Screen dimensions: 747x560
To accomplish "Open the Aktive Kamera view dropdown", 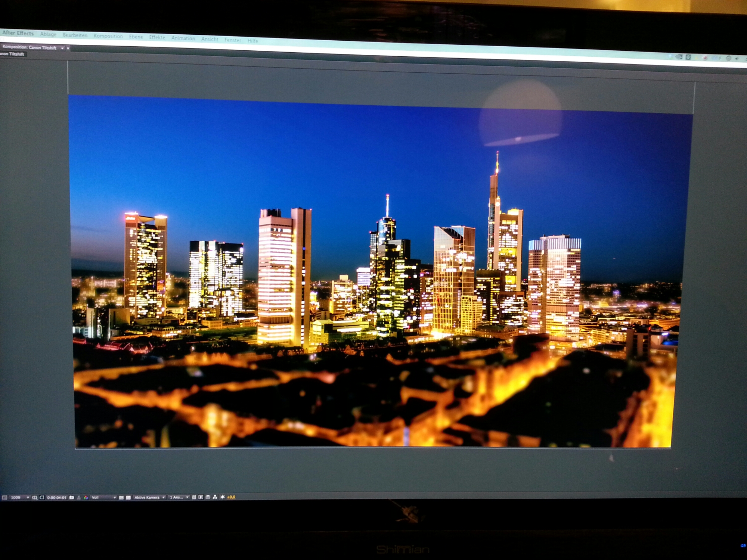I will pos(149,497).
